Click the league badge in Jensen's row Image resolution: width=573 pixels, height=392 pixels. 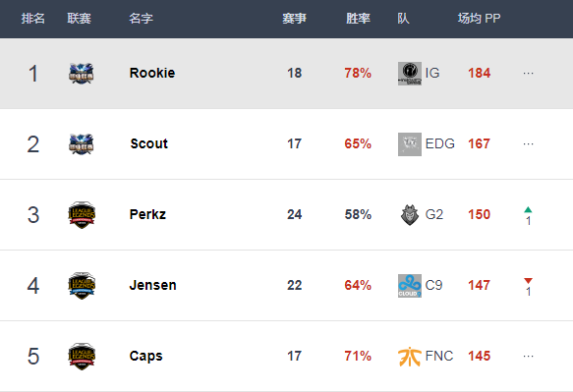pos(82,286)
